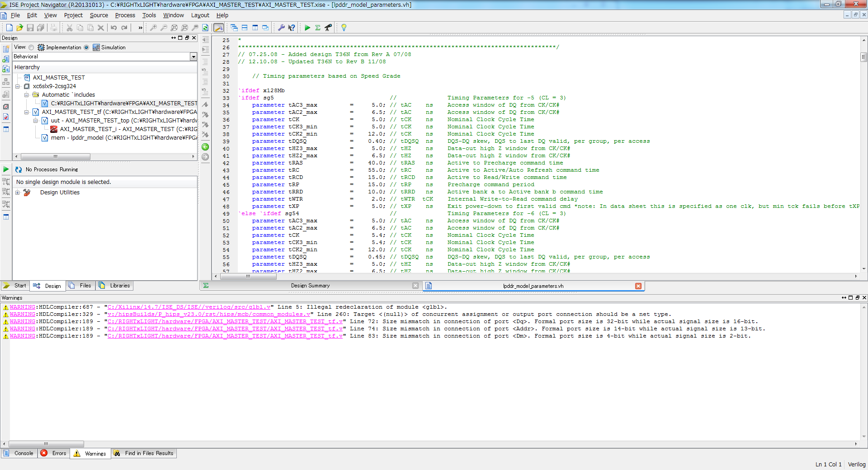The image size is (868, 470).
Task: Click the green Run arrow toolbar icon
Action: coord(307,28)
